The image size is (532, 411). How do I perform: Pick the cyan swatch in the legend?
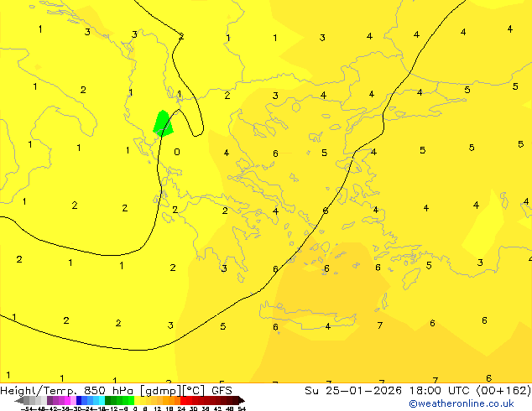pyautogui.click(x=102, y=400)
